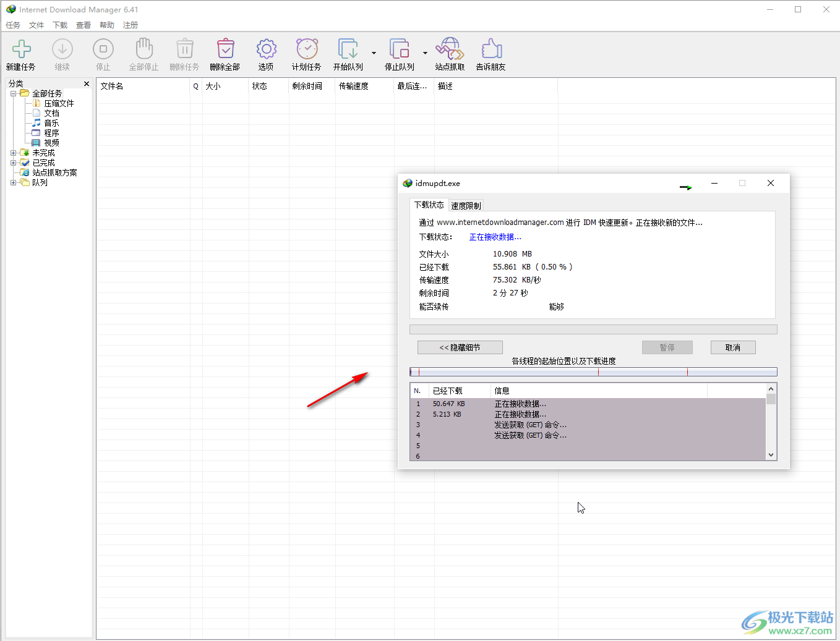Image resolution: width=840 pixels, height=641 pixels.
Task: Click the 全部停止 (stop all) hand icon
Action: [x=144, y=49]
